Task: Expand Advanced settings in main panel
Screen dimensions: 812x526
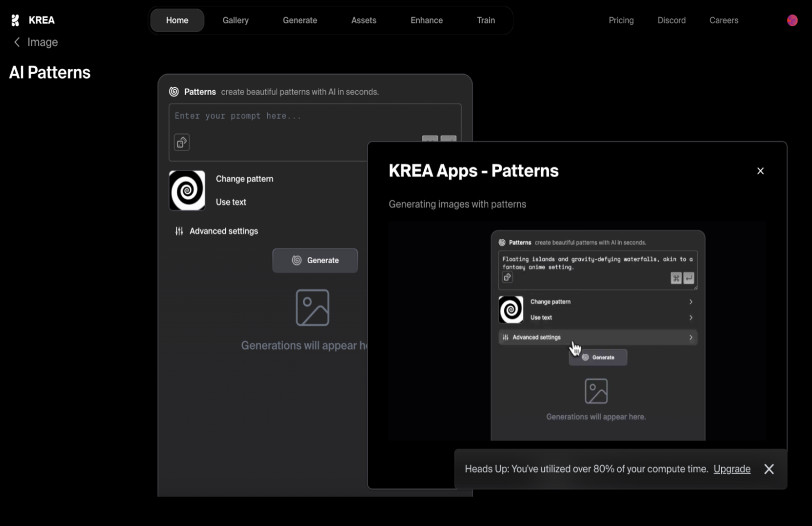Action: (223, 231)
